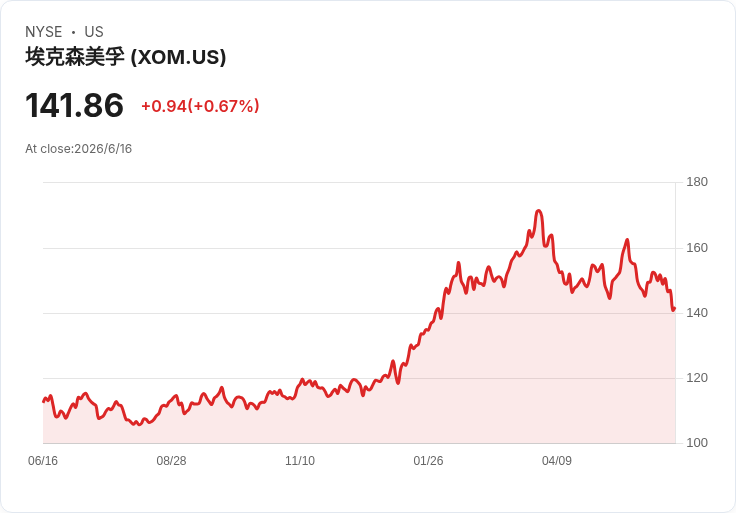Click the US market label
Screen dimensions: 736x513
coord(94,32)
